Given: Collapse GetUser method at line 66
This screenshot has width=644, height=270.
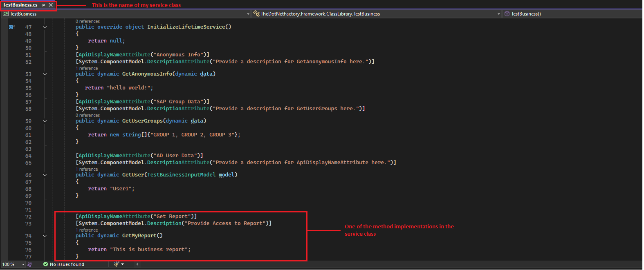Looking at the screenshot, I should coord(45,175).
